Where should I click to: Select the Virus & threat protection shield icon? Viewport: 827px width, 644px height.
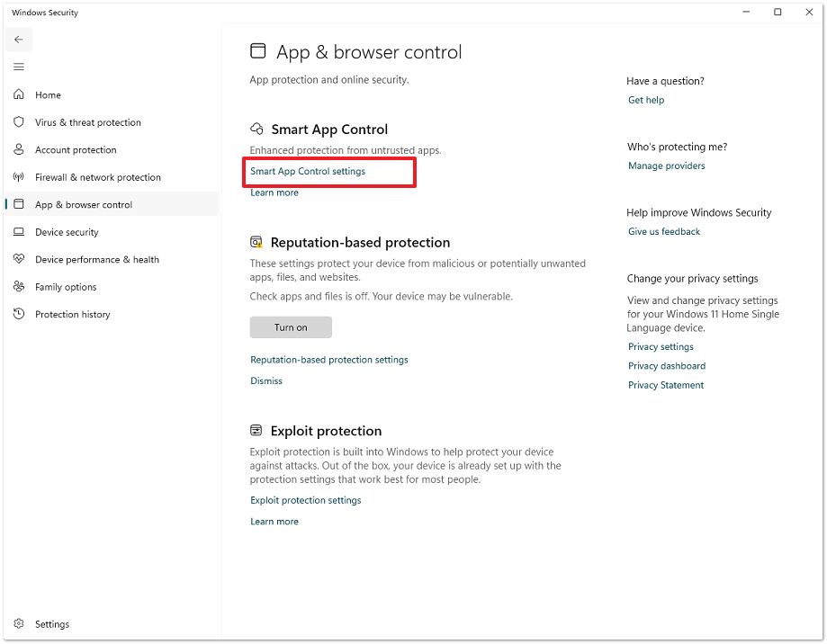(19, 122)
